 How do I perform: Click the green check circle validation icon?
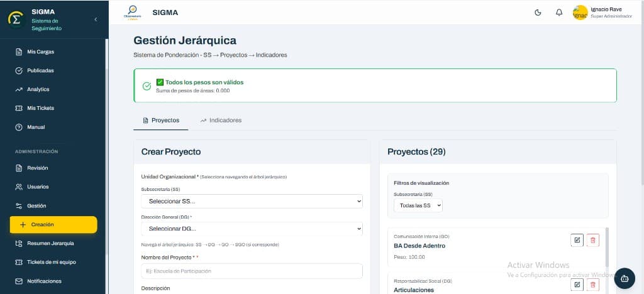pyautogui.click(x=147, y=86)
